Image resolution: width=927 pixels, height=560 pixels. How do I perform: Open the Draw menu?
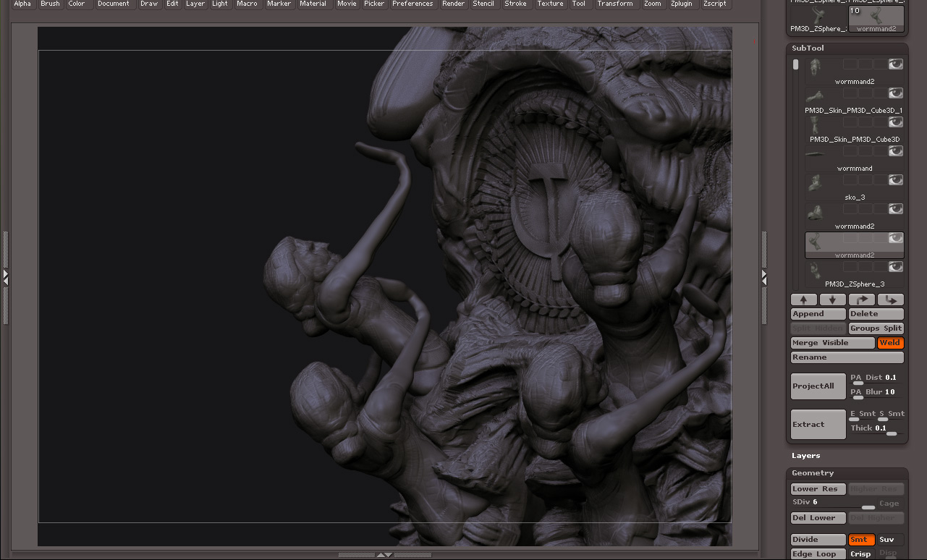(149, 4)
